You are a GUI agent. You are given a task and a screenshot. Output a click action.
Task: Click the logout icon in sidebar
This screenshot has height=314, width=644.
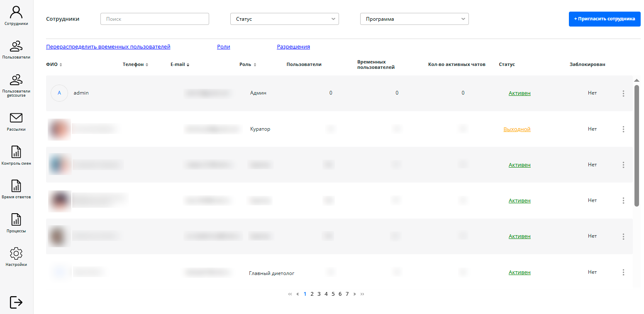click(x=16, y=302)
